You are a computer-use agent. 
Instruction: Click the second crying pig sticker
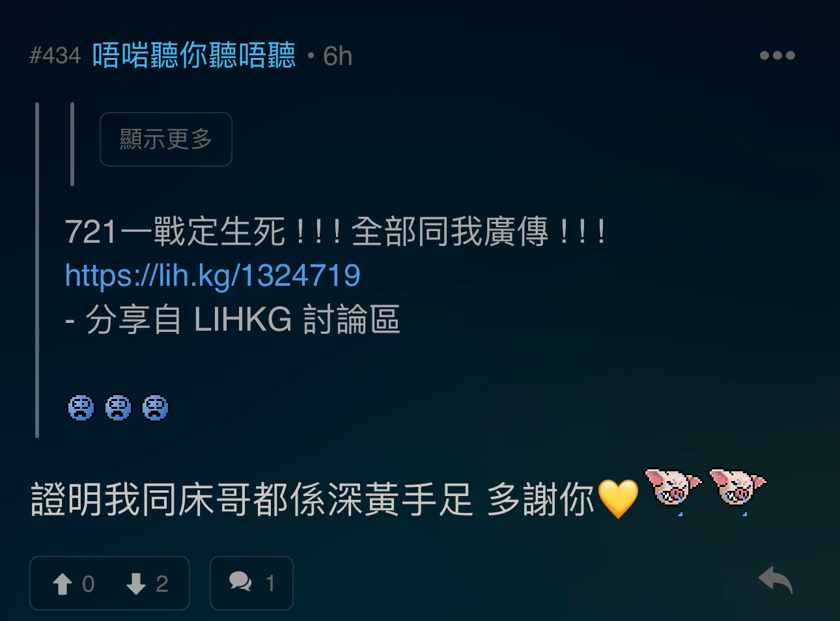[x=737, y=490]
